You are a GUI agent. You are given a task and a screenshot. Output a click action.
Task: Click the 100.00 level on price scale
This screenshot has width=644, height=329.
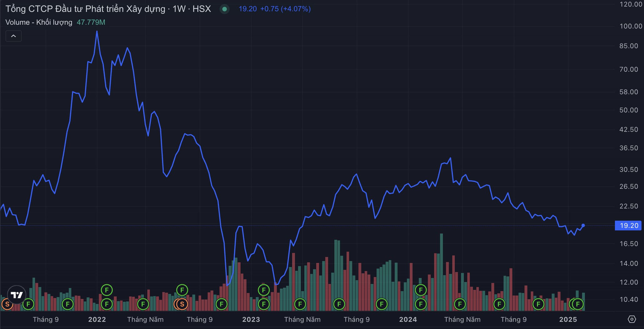(x=631, y=26)
